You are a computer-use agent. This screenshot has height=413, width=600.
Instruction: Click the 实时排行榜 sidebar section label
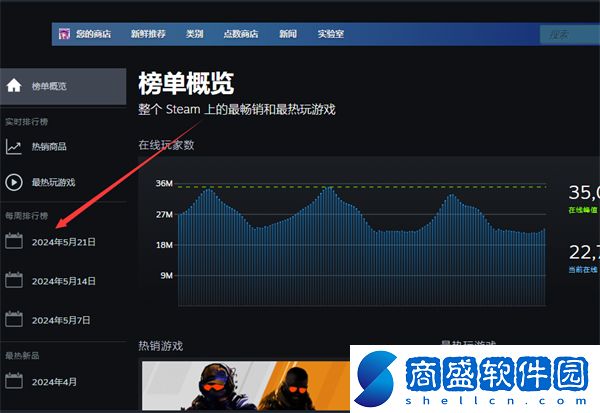(26, 122)
